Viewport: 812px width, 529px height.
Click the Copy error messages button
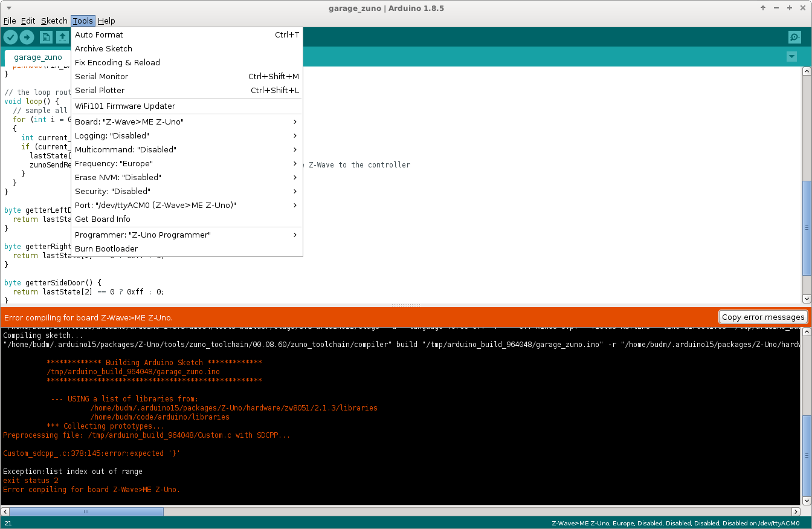tap(763, 317)
